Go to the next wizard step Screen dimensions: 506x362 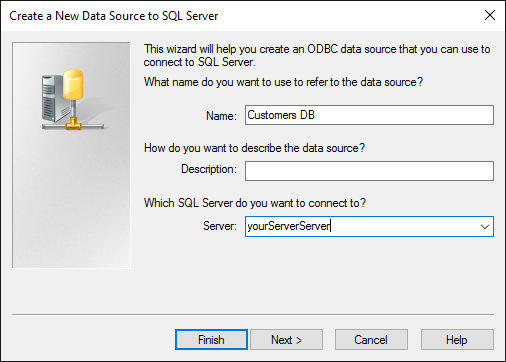[286, 340]
